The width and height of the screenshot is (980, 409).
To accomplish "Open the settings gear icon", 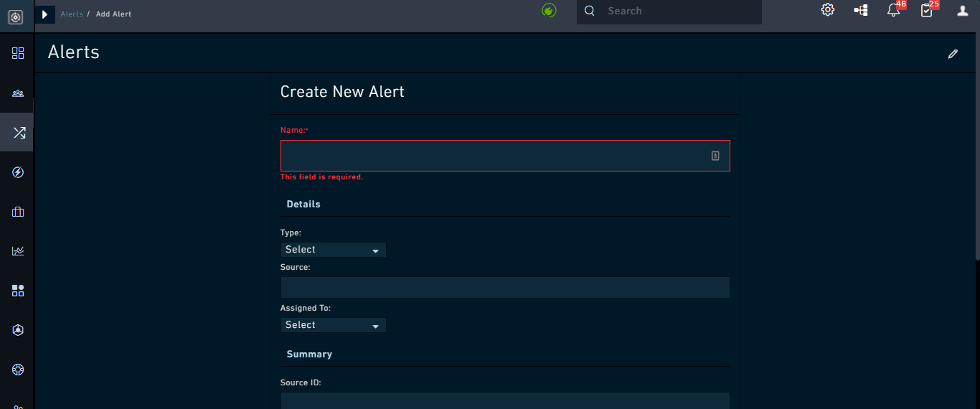I will coord(828,10).
